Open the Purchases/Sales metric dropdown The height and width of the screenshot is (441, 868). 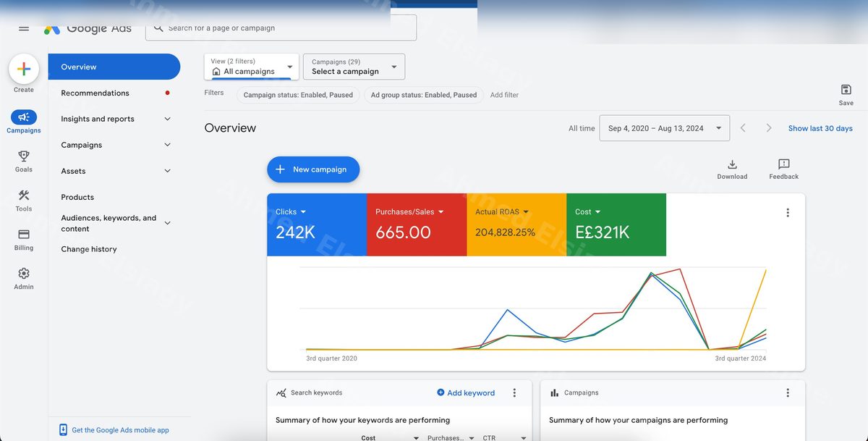click(x=410, y=212)
